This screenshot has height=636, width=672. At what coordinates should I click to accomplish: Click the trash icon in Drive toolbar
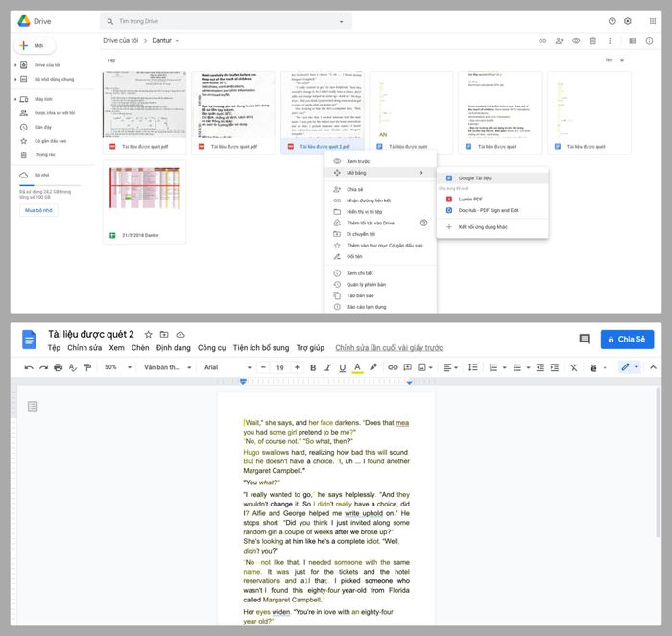pos(593,41)
